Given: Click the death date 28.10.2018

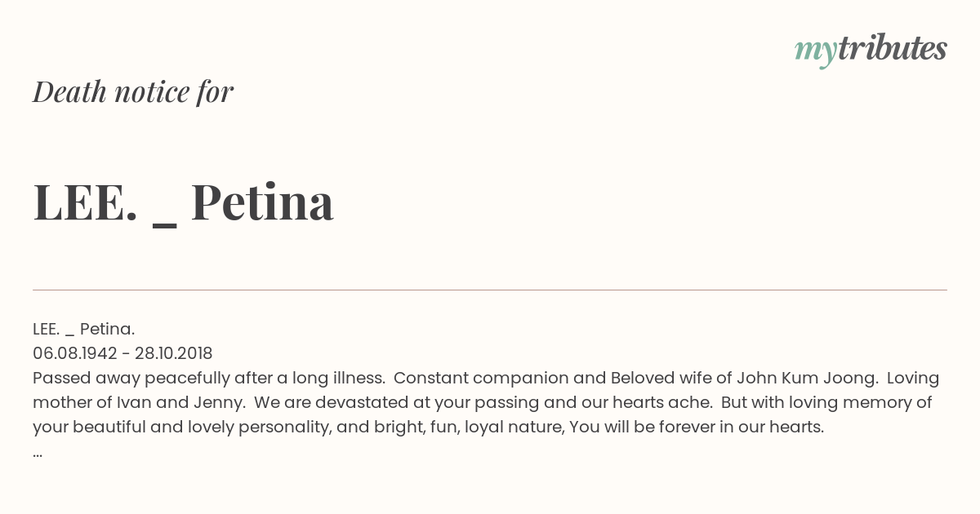Looking at the screenshot, I should [x=173, y=353].
